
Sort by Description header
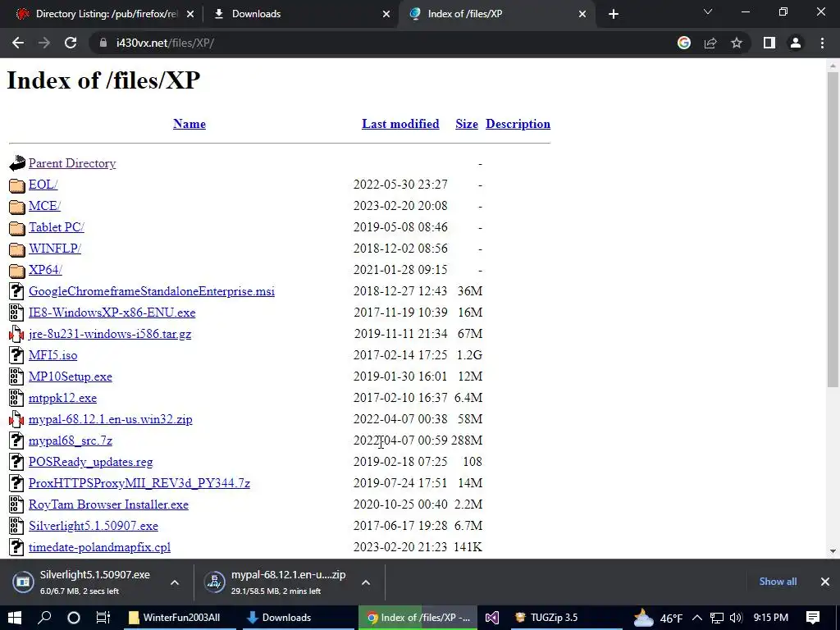518,125
